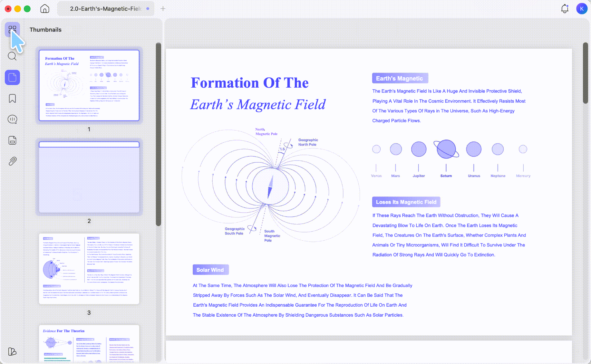Image resolution: width=591 pixels, height=364 pixels.
Task: Select page 1 thumbnail
Action: (x=89, y=85)
